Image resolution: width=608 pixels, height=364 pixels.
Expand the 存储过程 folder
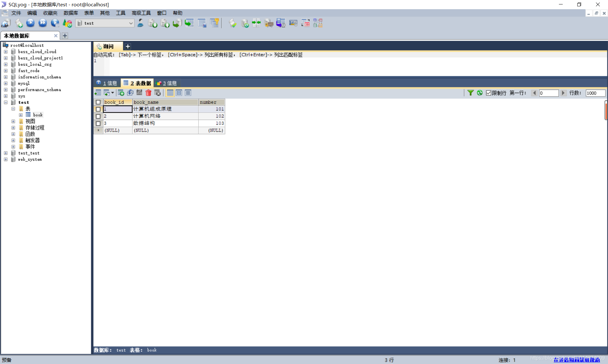(x=13, y=128)
